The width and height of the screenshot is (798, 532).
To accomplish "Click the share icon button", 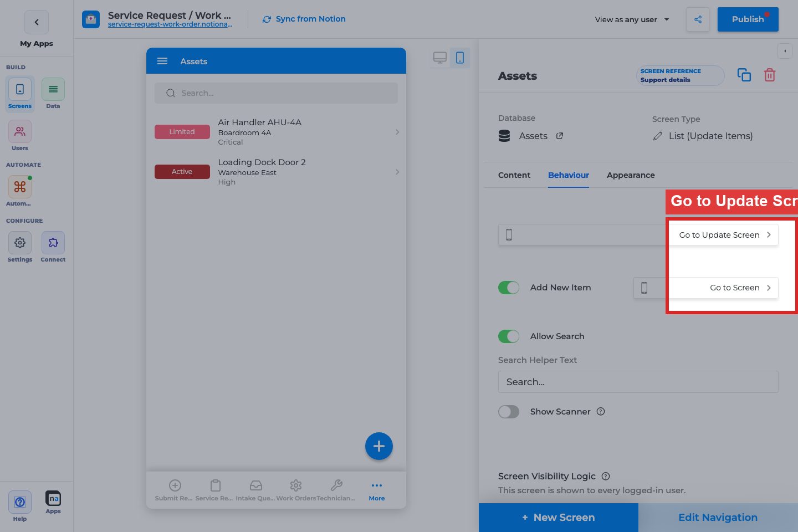I will [x=698, y=19].
